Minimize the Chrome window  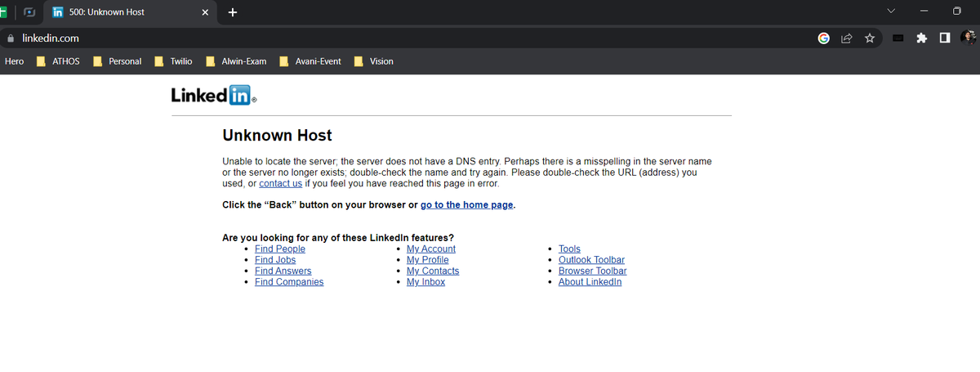tap(923, 11)
